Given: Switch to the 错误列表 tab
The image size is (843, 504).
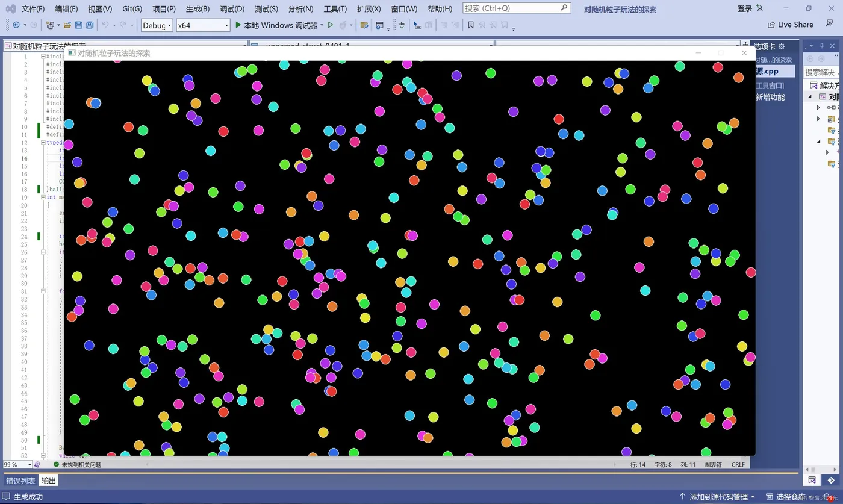Looking at the screenshot, I should click(20, 481).
